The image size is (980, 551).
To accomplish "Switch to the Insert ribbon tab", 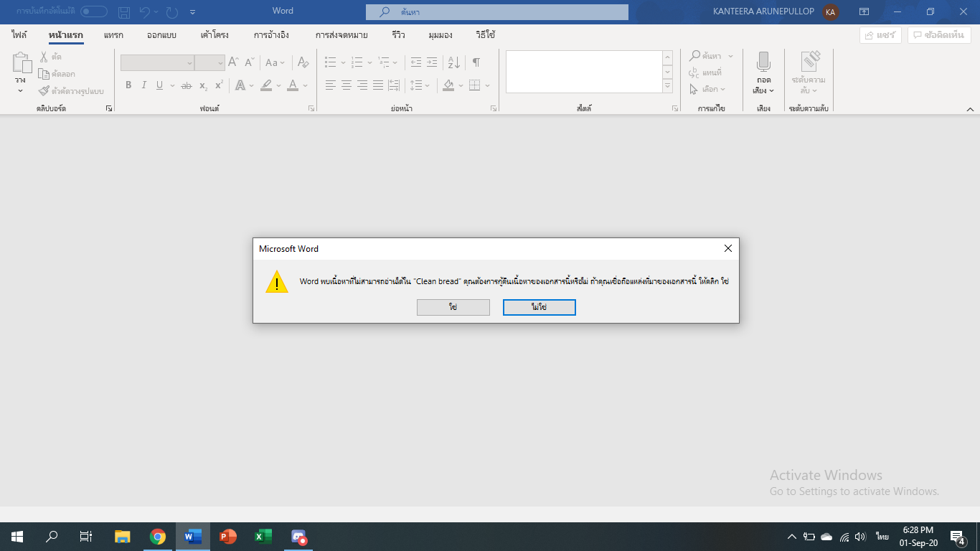I will pos(113,35).
